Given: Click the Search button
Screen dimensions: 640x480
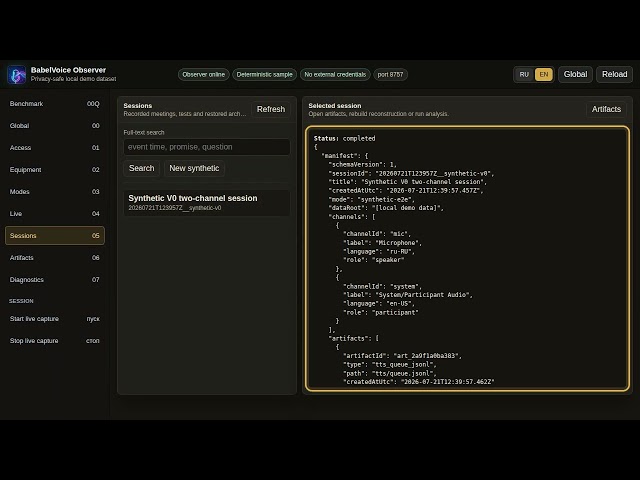Looking at the screenshot, I should coord(142,168).
